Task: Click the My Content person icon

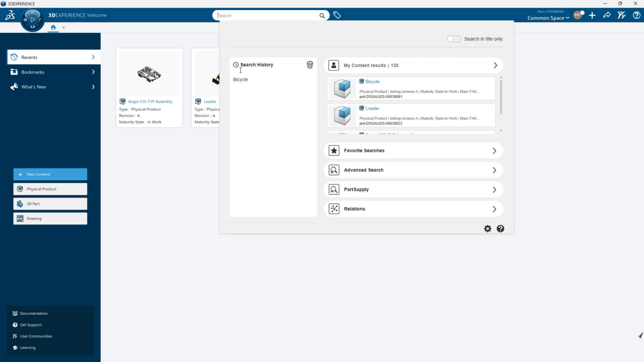Action: [x=334, y=65]
